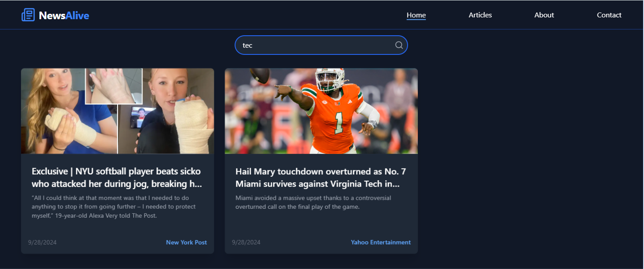
Task: Go to the Articles page
Action: click(480, 15)
